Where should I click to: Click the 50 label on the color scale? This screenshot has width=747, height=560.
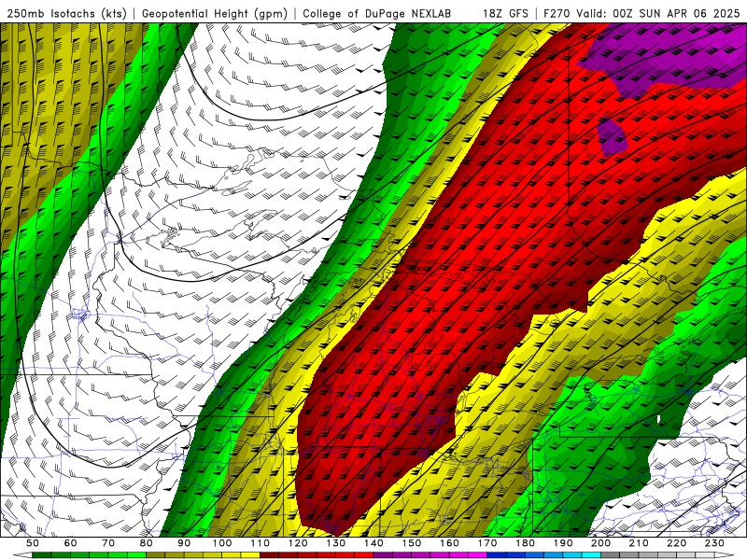tap(33, 543)
